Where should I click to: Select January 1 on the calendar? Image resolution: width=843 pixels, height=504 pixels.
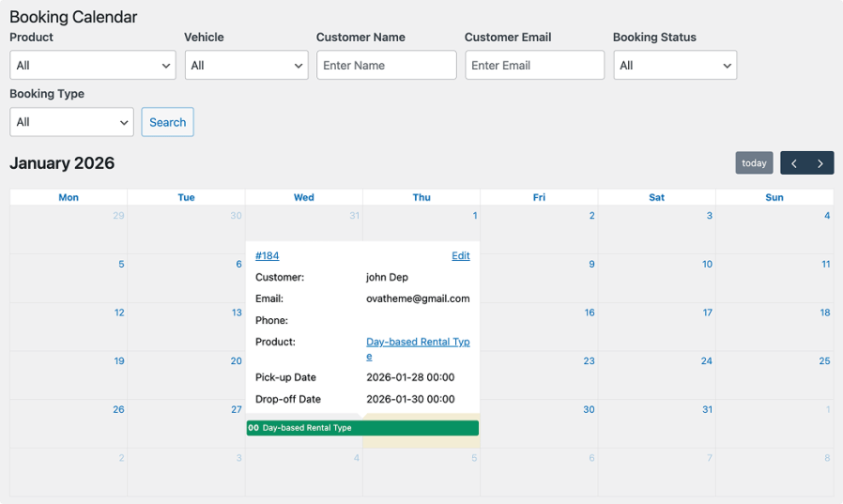[x=474, y=216]
